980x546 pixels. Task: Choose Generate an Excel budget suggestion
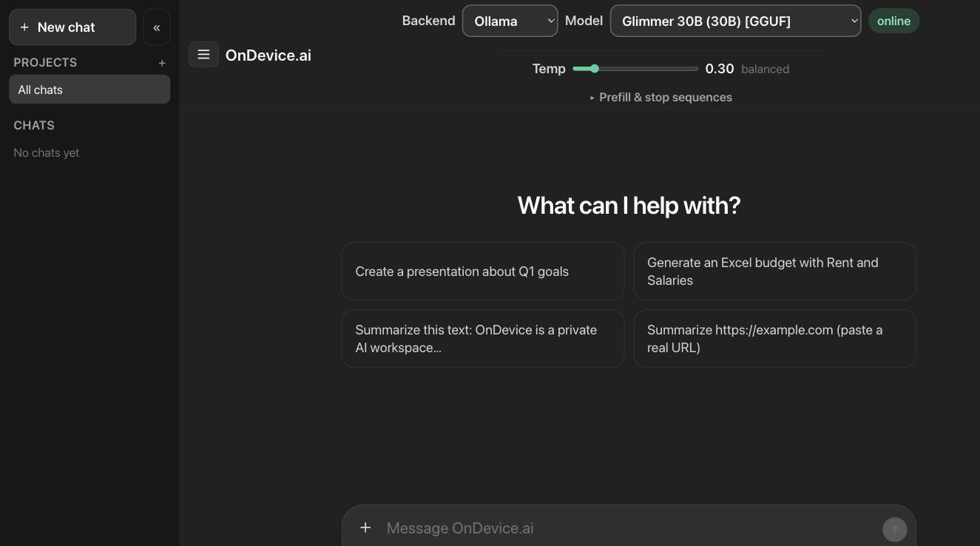click(775, 272)
